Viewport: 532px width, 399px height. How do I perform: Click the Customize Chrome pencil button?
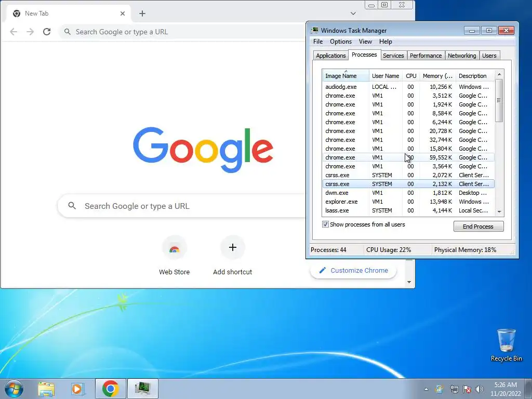pyautogui.click(x=353, y=270)
